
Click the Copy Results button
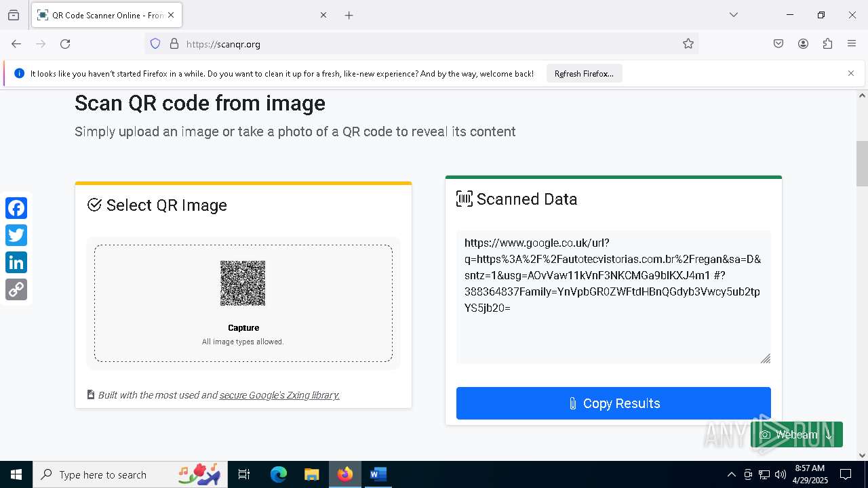point(613,403)
